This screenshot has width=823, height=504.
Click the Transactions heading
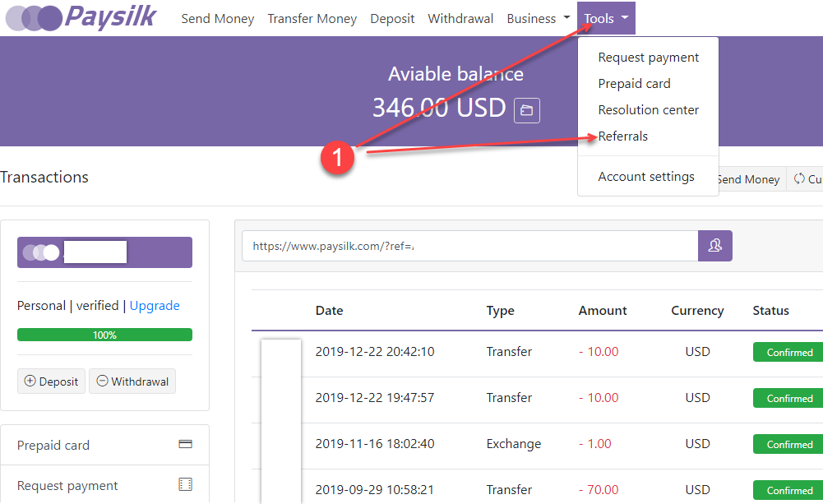click(x=44, y=177)
